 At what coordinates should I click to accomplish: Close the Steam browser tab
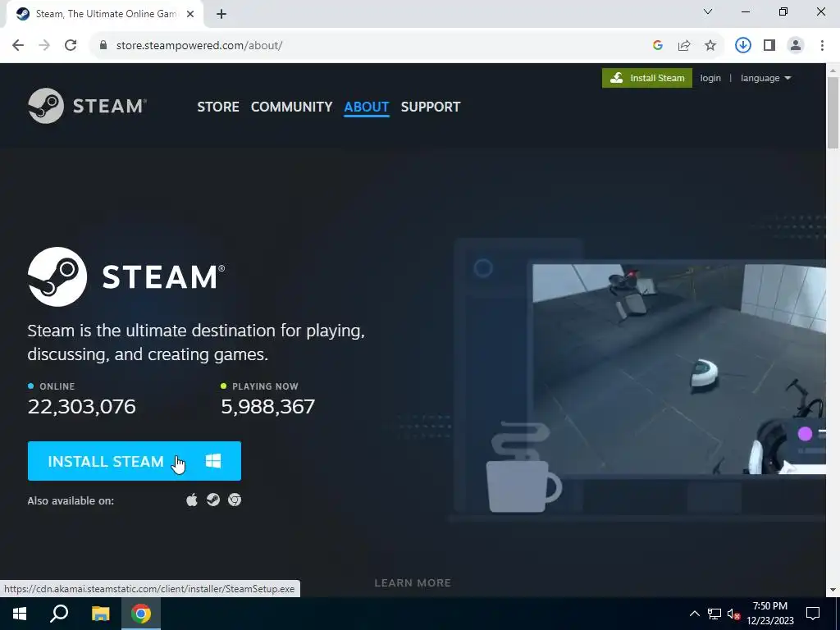[190, 14]
